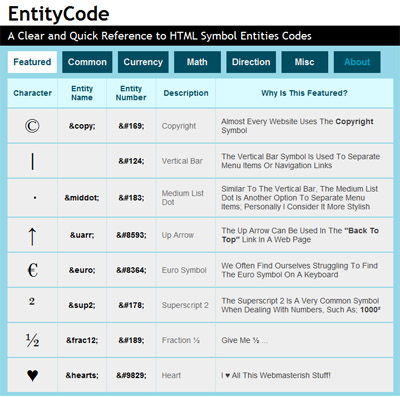Click entity number &#169;
The image size is (400, 397).
pyautogui.click(x=131, y=126)
